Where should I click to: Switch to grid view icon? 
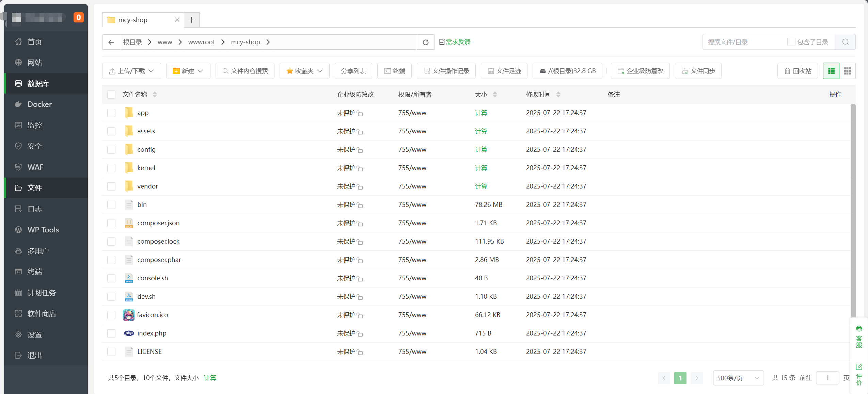847,71
